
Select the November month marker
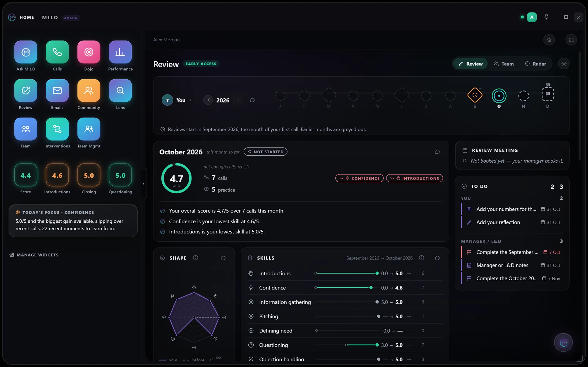pyautogui.click(x=523, y=96)
